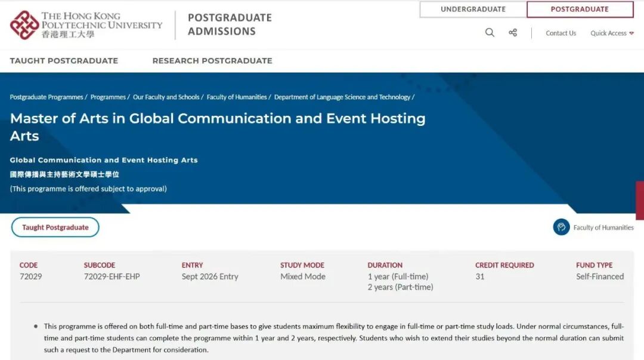Switch to the Undergraduate tab
Image resolution: width=644 pixels, height=360 pixels.
(473, 10)
